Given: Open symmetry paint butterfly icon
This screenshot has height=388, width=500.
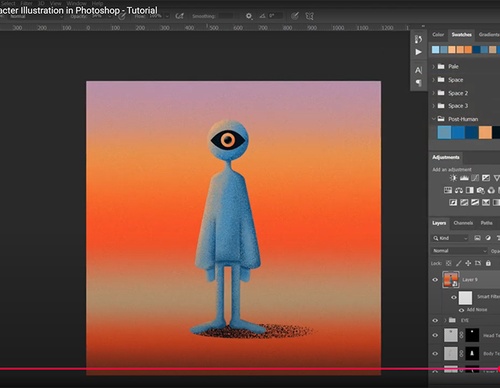Looking at the screenshot, I should pyautogui.click(x=310, y=16).
